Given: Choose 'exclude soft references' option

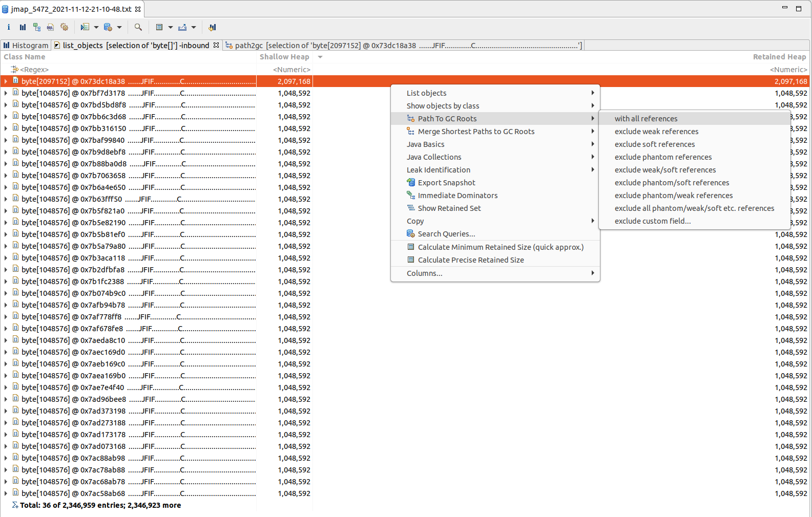Looking at the screenshot, I should coord(694,144).
